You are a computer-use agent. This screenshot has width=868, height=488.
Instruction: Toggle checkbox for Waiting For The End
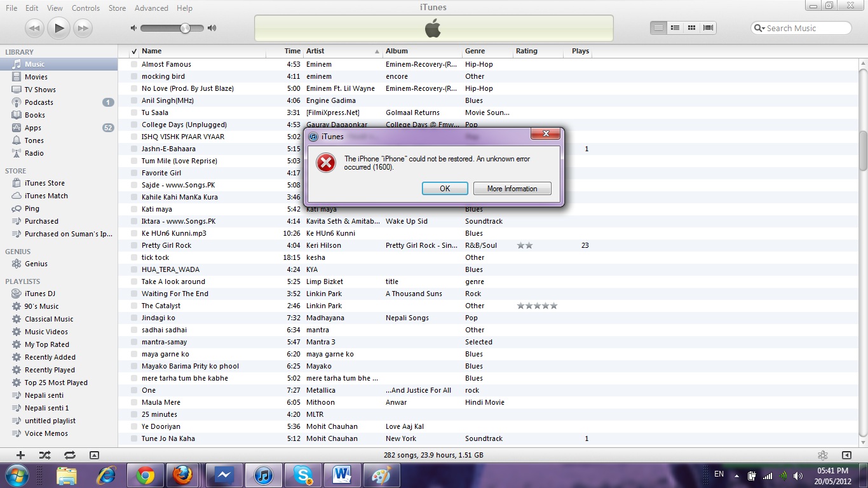coord(134,294)
